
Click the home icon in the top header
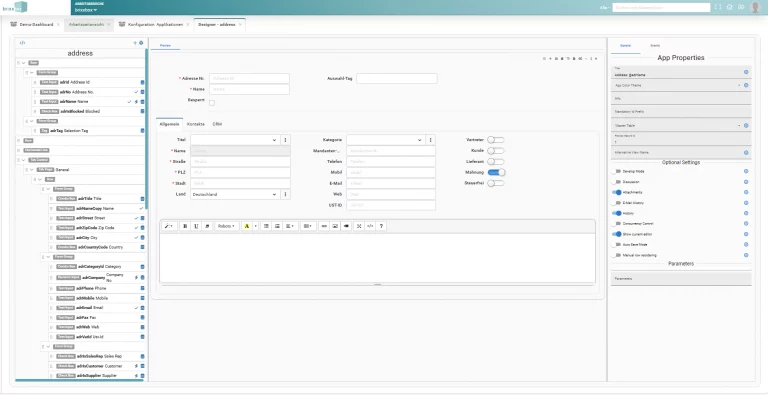coord(729,7)
